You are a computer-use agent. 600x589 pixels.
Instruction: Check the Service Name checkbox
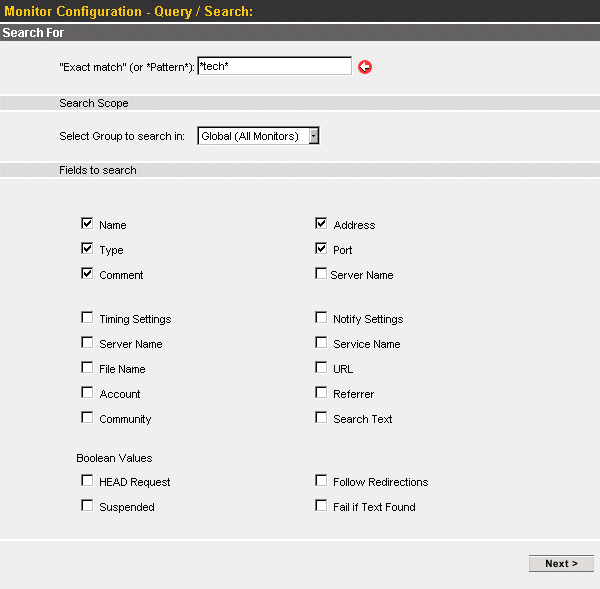(x=321, y=342)
